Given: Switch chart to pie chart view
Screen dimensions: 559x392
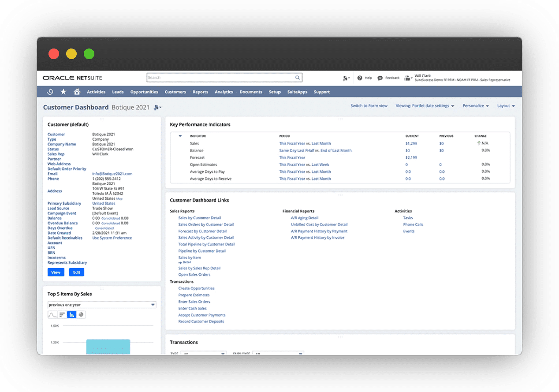Looking at the screenshot, I should [81, 315].
